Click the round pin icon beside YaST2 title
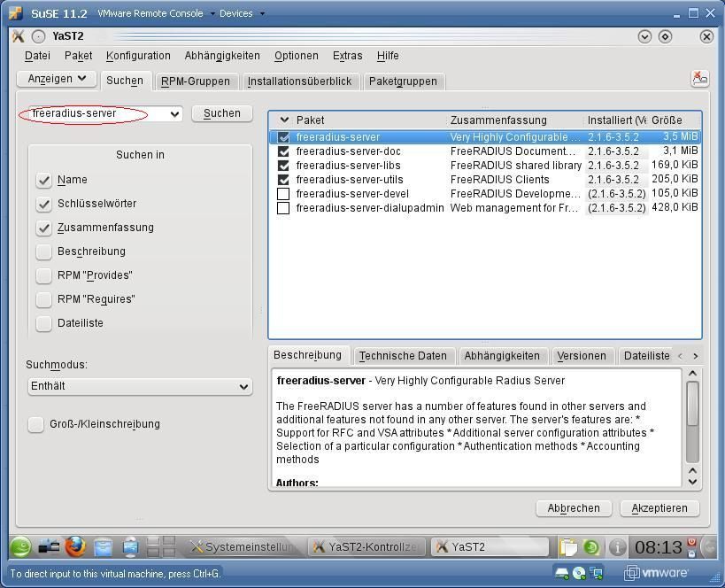Image resolution: width=725 pixels, height=588 pixels. [38, 36]
